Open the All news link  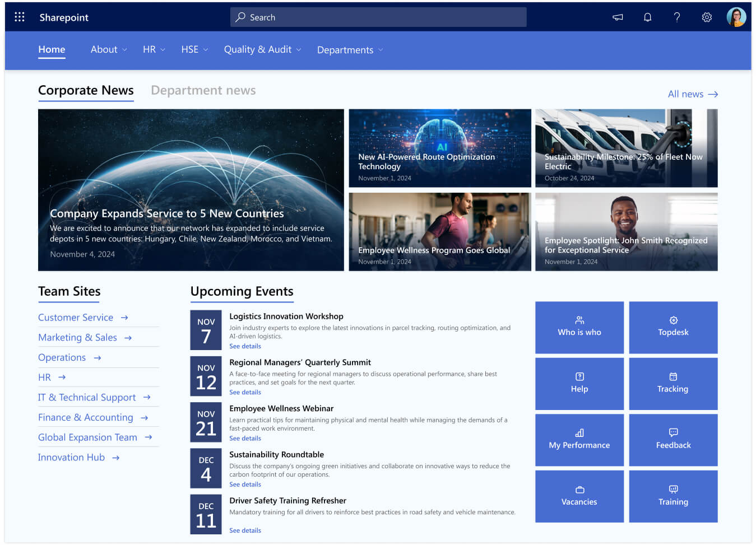point(693,94)
